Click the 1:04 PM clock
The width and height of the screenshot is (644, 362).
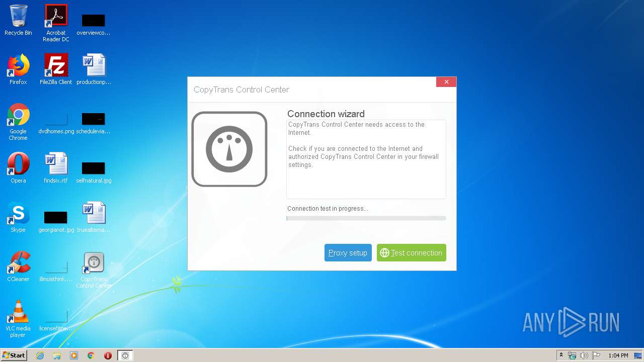click(x=618, y=355)
